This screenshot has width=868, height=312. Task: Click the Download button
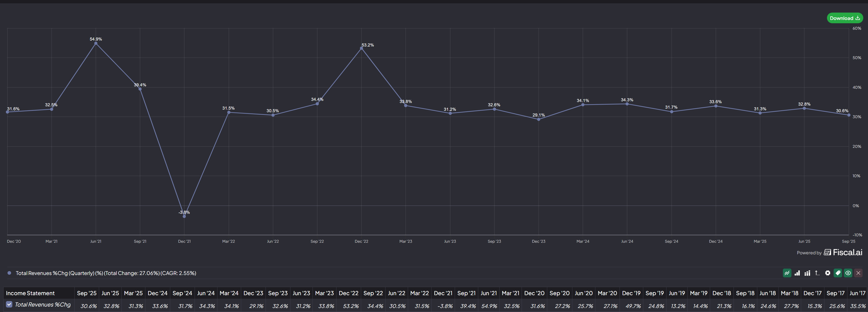(845, 18)
